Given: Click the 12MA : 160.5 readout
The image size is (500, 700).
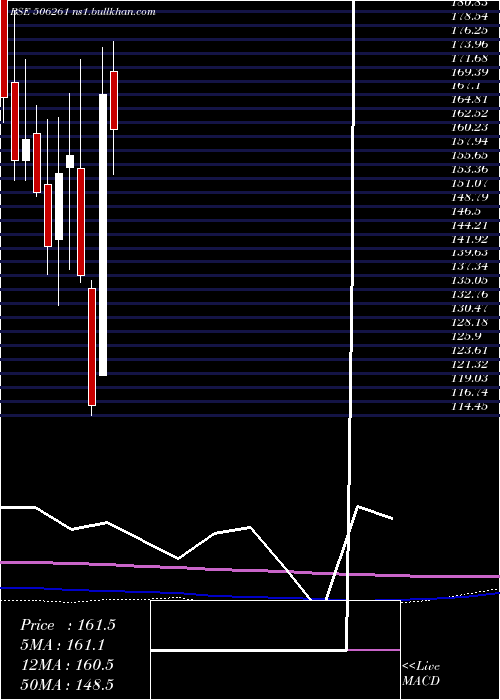Looking at the screenshot, I should click(x=68, y=664).
